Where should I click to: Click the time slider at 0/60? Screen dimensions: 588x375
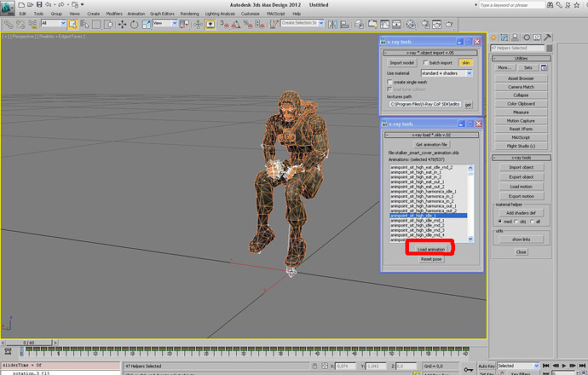click(x=29, y=342)
